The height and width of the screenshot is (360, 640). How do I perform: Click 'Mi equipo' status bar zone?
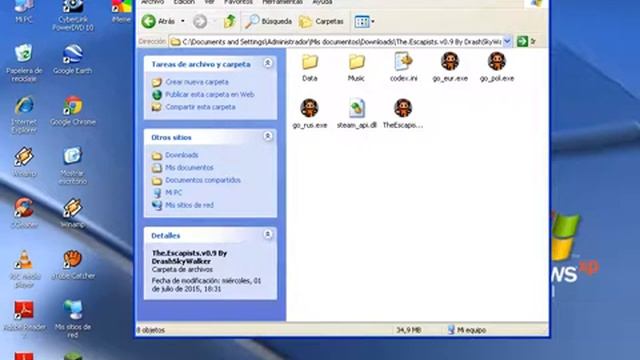467,330
